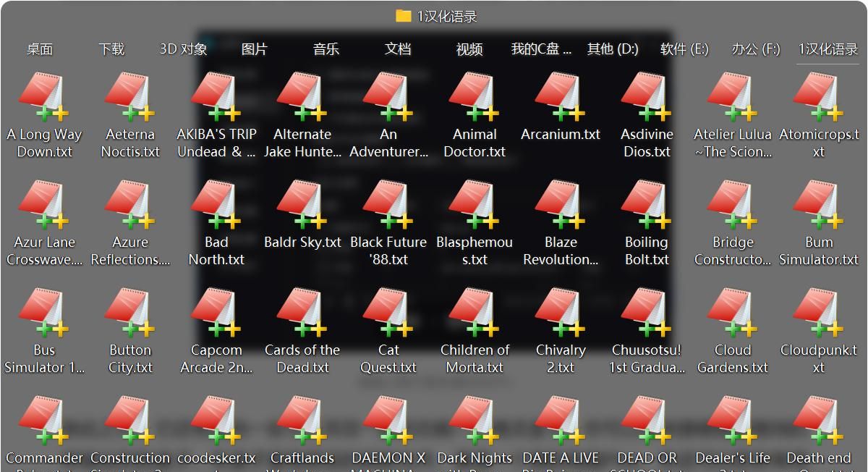Switch to the 桌面 tab
868x472 pixels.
tap(40, 49)
